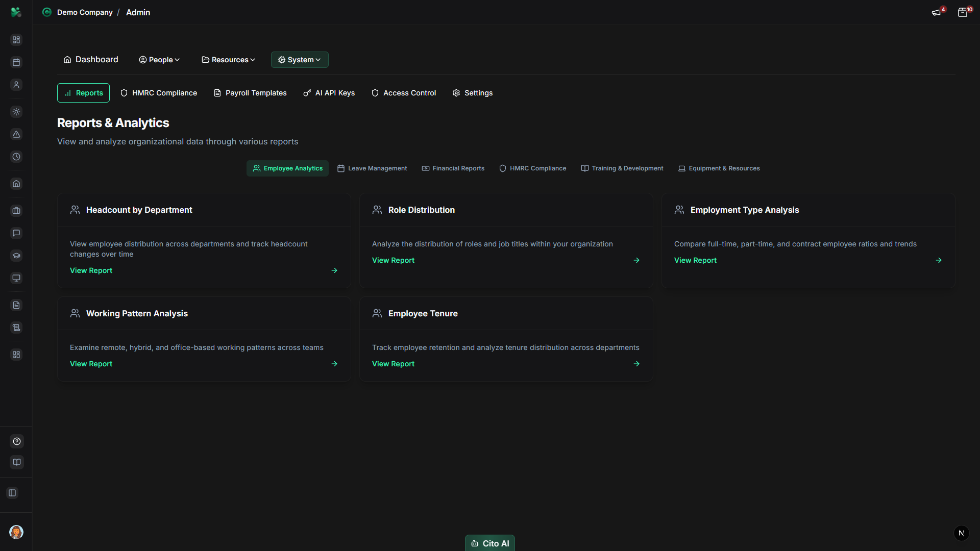Select the Leave Management report category
This screenshot has width=980, height=551.
click(x=372, y=168)
